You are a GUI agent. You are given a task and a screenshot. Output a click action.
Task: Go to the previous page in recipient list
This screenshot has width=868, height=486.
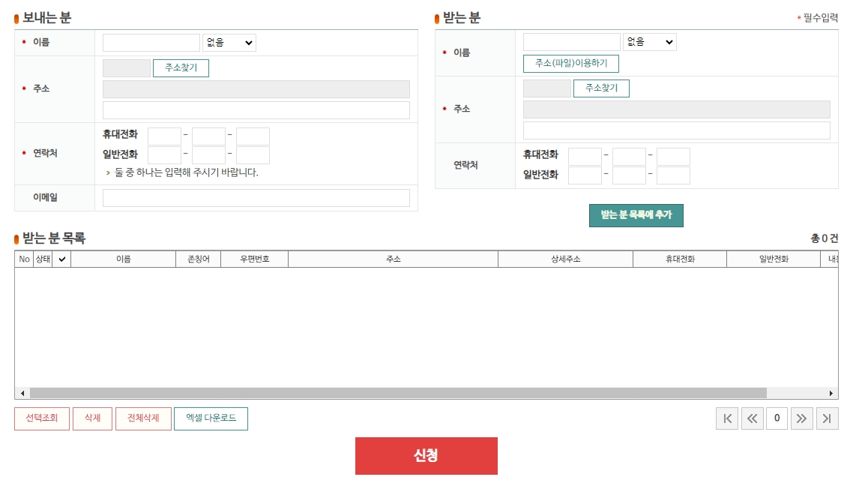tap(752, 418)
